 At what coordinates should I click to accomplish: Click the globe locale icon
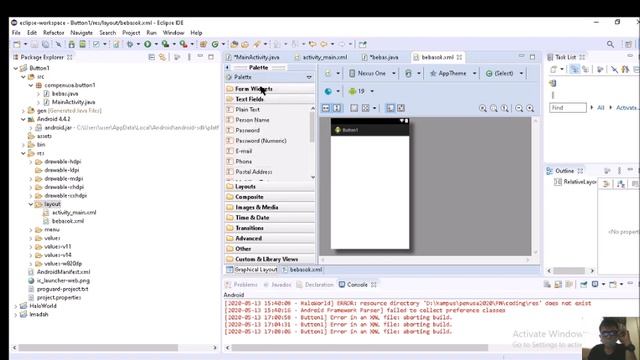[x=328, y=91]
